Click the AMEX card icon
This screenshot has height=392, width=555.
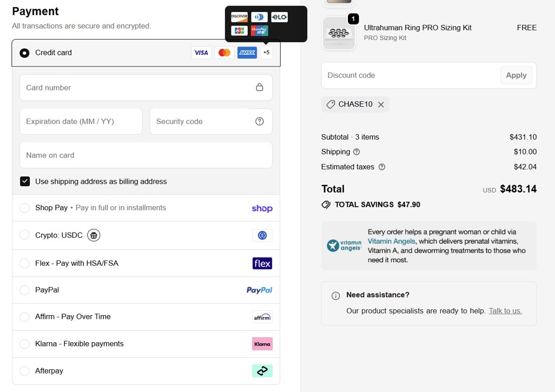click(x=247, y=53)
